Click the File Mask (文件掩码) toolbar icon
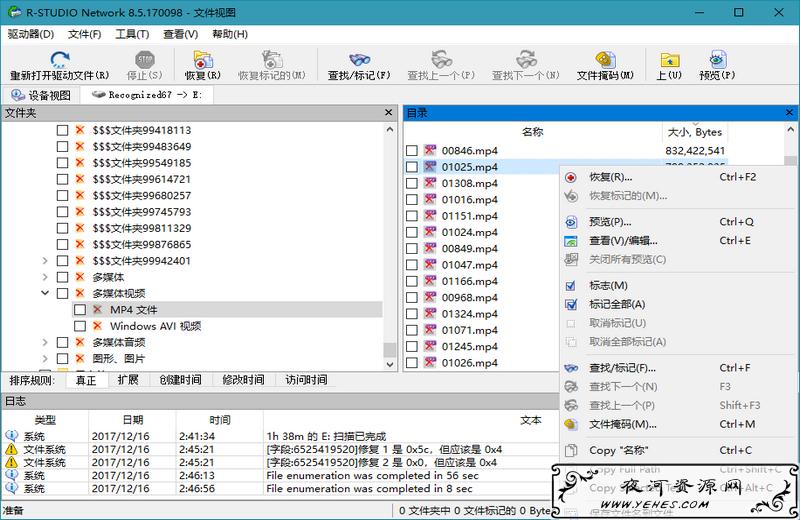 click(x=605, y=60)
